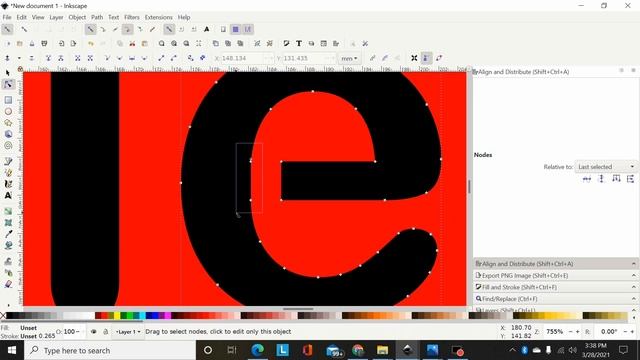
Task: Toggle snap to grids
Action: pyautogui.click(x=236, y=29)
